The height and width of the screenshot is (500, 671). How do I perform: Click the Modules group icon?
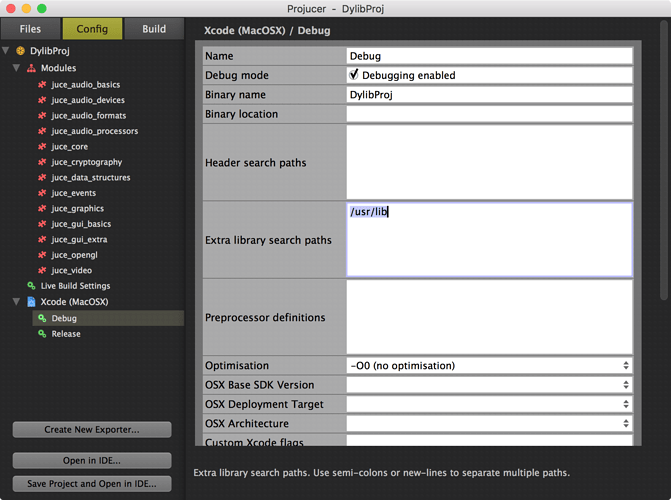[x=31, y=68]
